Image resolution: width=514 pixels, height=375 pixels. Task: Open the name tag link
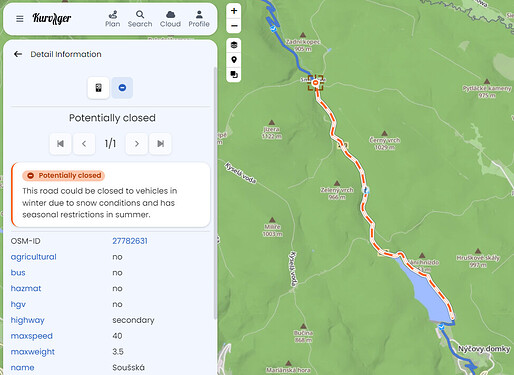23,367
